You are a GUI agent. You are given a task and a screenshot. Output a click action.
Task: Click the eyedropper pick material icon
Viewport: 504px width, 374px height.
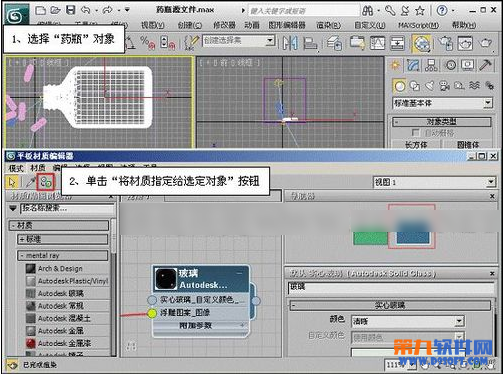pos(31,182)
